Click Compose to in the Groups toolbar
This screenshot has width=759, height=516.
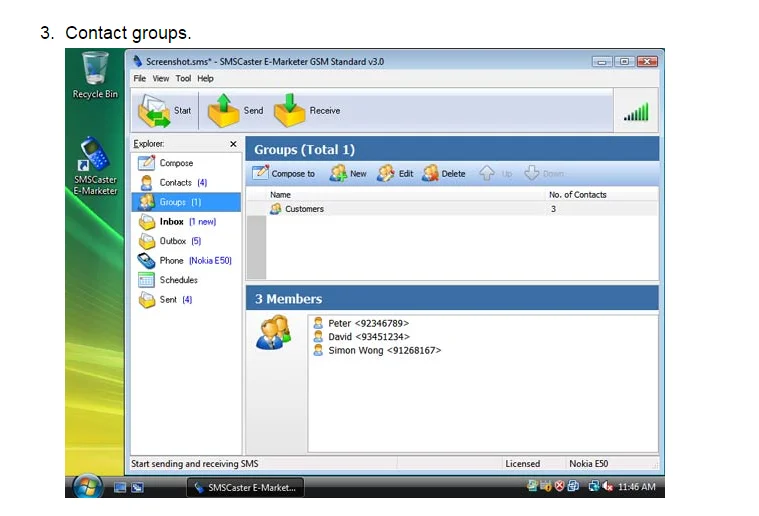click(283, 173)
